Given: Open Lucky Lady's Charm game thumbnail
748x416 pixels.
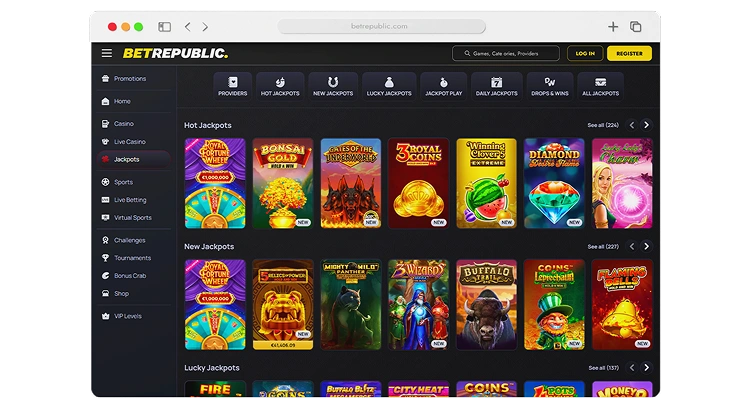Looking at the screenshot, I should click(622, 183).
